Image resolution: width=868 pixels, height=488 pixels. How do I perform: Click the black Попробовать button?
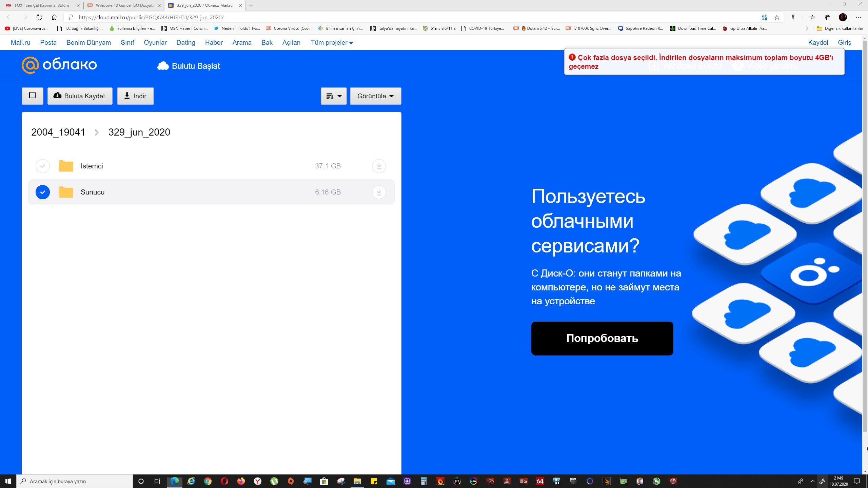pos(602,338)
